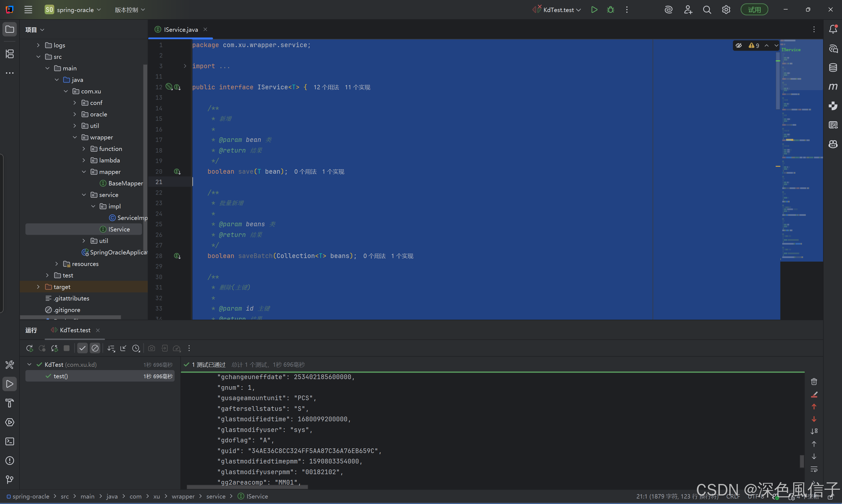Viewport: 842px width, 504px height.
Task: Collapse the wrapper package
Action: tap(75, 137)
